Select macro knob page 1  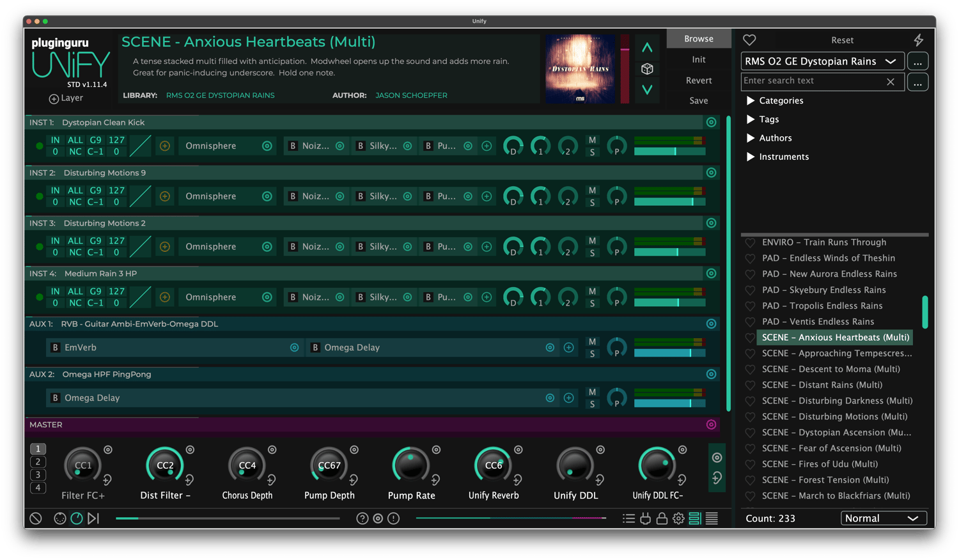pyautogui.click(x=38, y=449)
